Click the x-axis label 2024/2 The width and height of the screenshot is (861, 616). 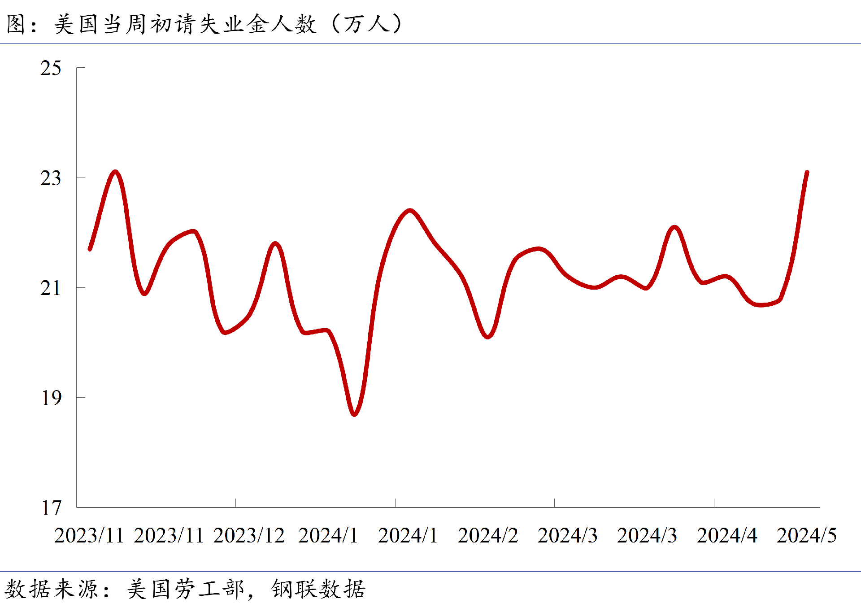(487, 536)
